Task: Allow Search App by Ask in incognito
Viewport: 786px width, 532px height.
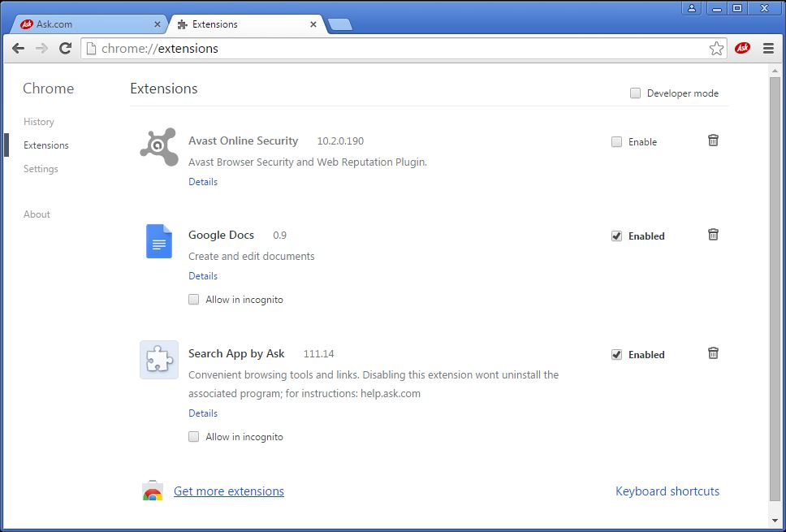Action: [193, 437]
